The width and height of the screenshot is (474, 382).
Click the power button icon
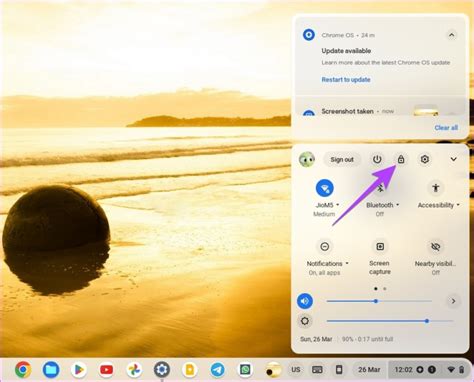[x=377, y=159]
